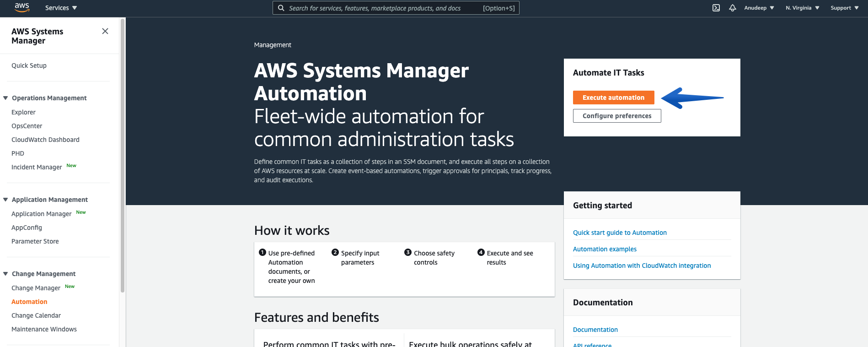The height and width of the screenshot is (347, 868).
Task: Click the Execute automation button
Action: tap(613, 98)
